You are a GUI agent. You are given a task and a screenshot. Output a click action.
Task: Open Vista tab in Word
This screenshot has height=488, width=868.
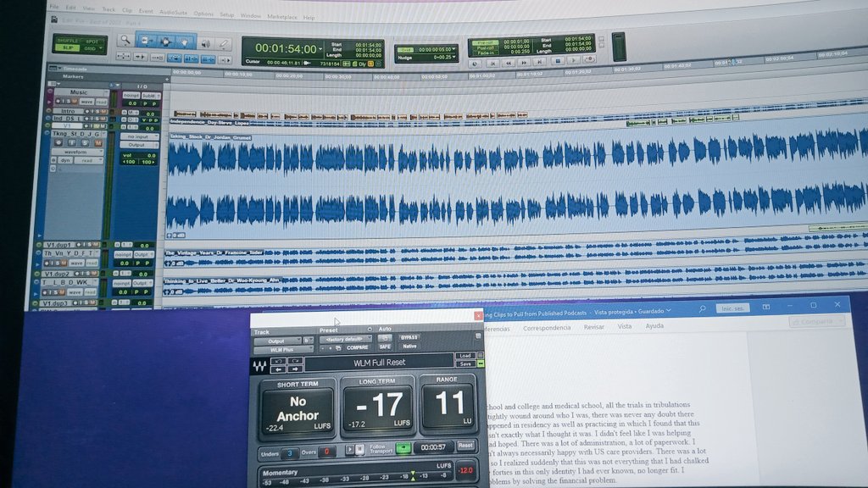tap(625, 326)
